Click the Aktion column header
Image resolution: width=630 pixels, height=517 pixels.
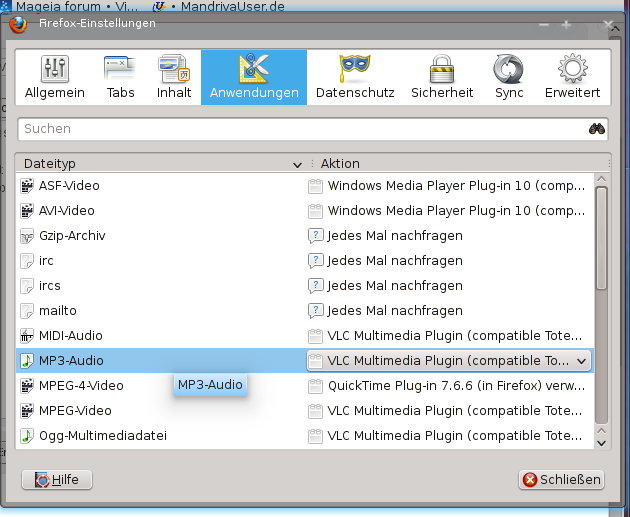pos(460,163)
